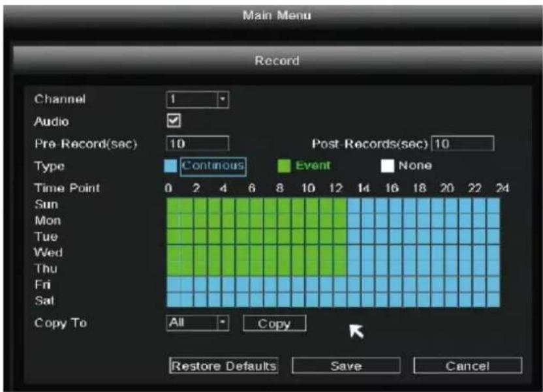Save the record settings
Image resolution: width=543 pixels, height=392 pixels.
coord(346,366)
